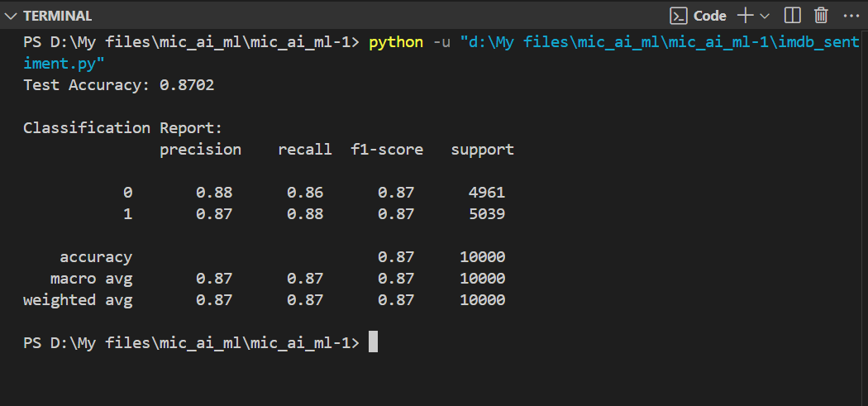The width and height of the screenshot is (868, 406).
Task: Click the f1-score column header
Action: coord(387,150)
